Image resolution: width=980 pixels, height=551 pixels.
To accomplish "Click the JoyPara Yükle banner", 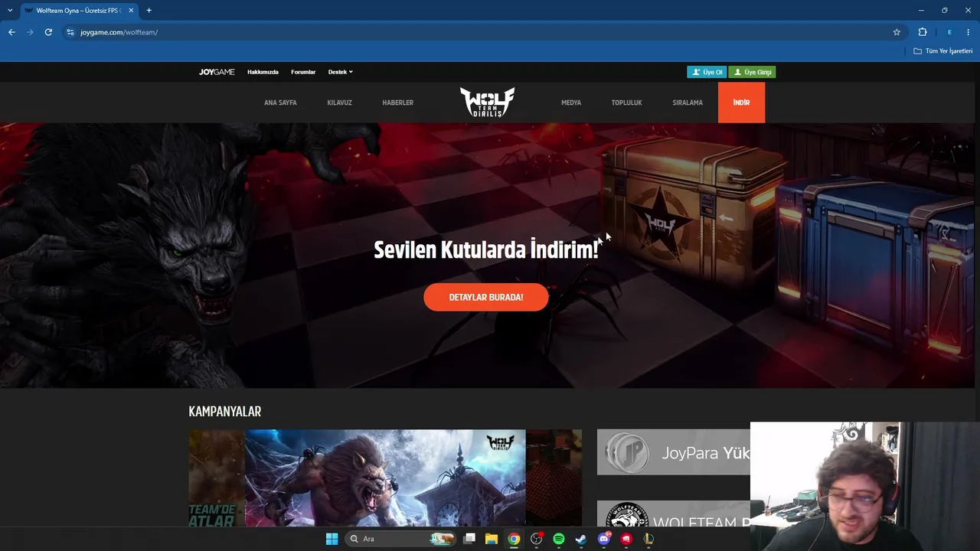I will click(674, 452).
